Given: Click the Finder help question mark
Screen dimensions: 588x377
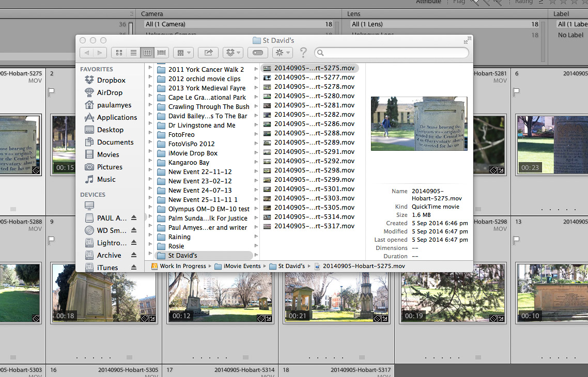Looking at the screenshot, I should pyautogui.click(x=303, y=53).
